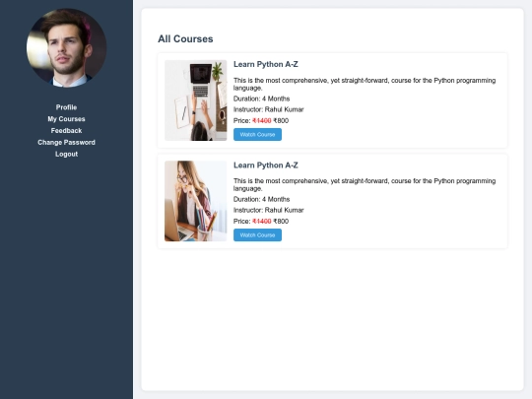Screen dimensions: 532x399
Task: Click first course title Learn Python A-Z
Action: point(266,64)
